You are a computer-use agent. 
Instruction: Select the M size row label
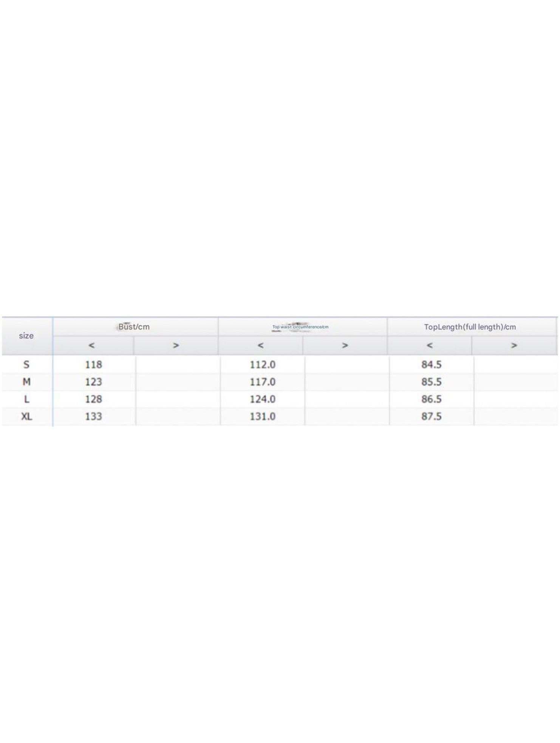(26, 382)
